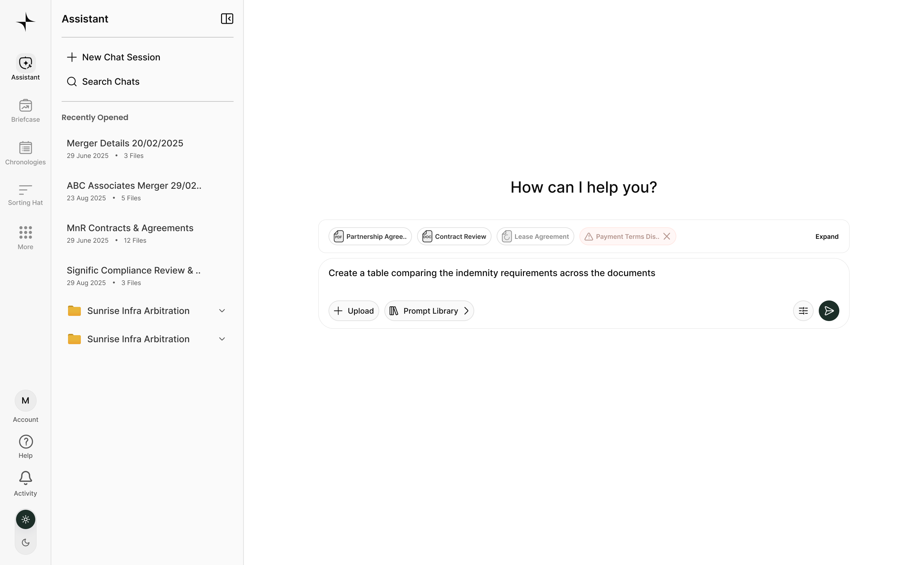924x565 pixels.
Task: Expand second Sunrise Infra Arbitration folder
Action: pos(222,339)
